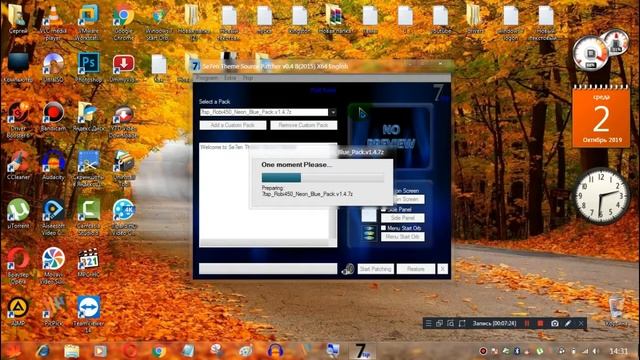The image size is (640, 360).
Task: Click the preparing progress bar
Action: [322, 177]
